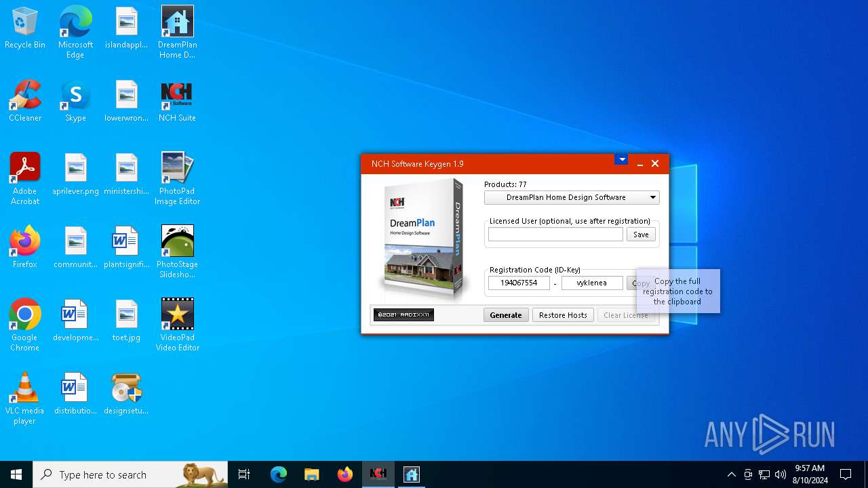Open the VideoPad Video Editor shortcut
868x488 pixels.
coord(177,325)
